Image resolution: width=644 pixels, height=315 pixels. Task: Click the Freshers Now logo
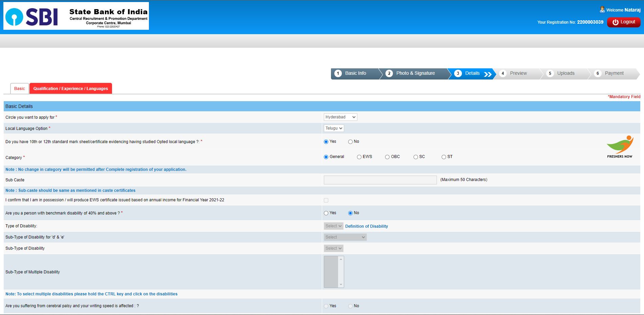pos(620,147)
